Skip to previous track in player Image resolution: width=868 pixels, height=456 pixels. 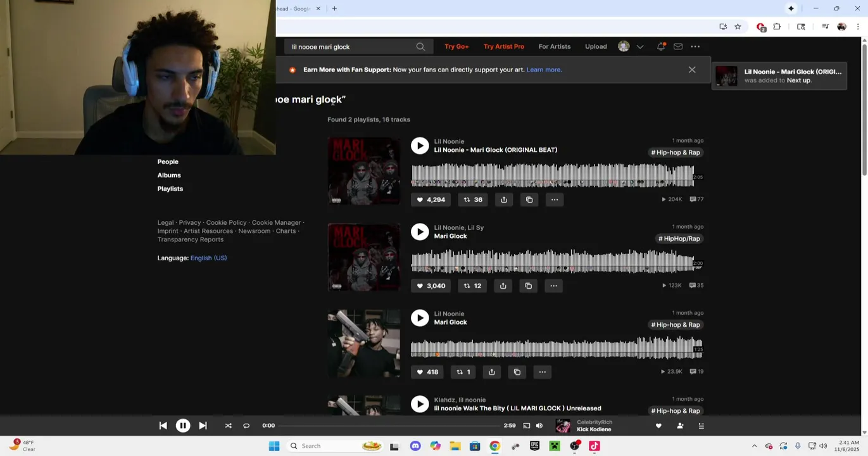click(x=163, y=426)
